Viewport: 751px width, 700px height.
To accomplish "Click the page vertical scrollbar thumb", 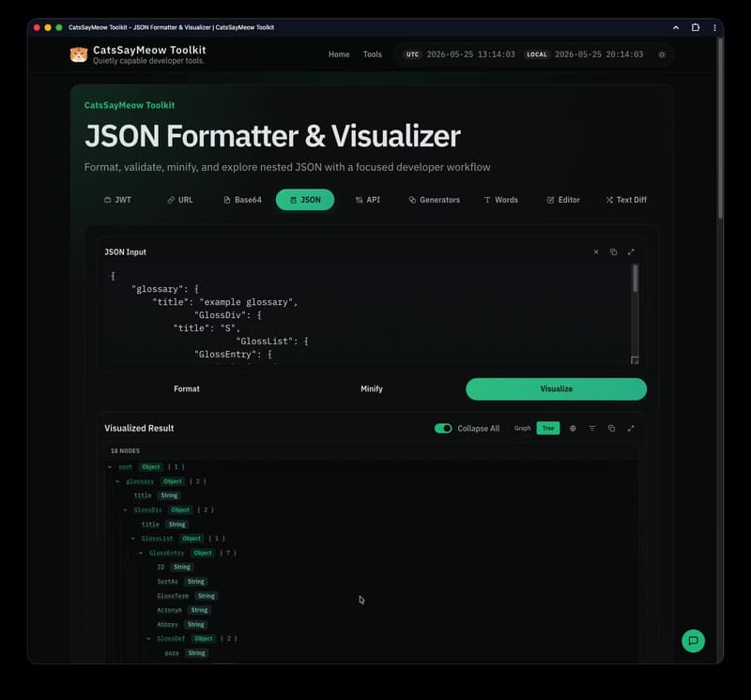I will point(720,129).
